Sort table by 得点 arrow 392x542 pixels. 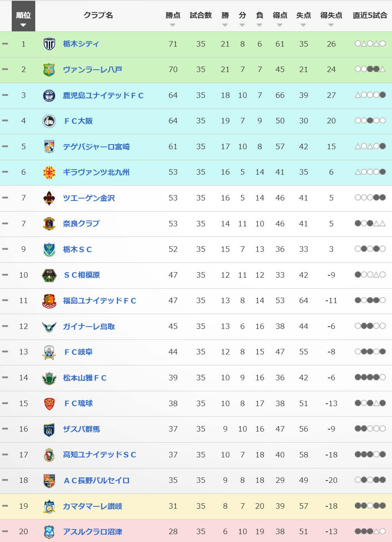point(280,25)
